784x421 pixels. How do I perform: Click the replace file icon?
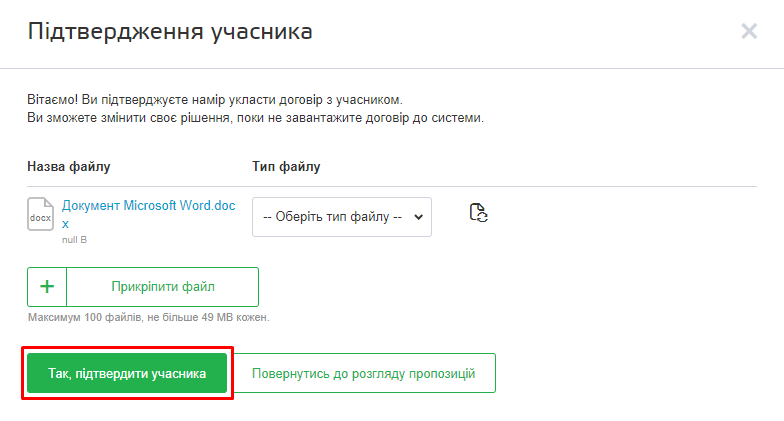tap(478, 212)
